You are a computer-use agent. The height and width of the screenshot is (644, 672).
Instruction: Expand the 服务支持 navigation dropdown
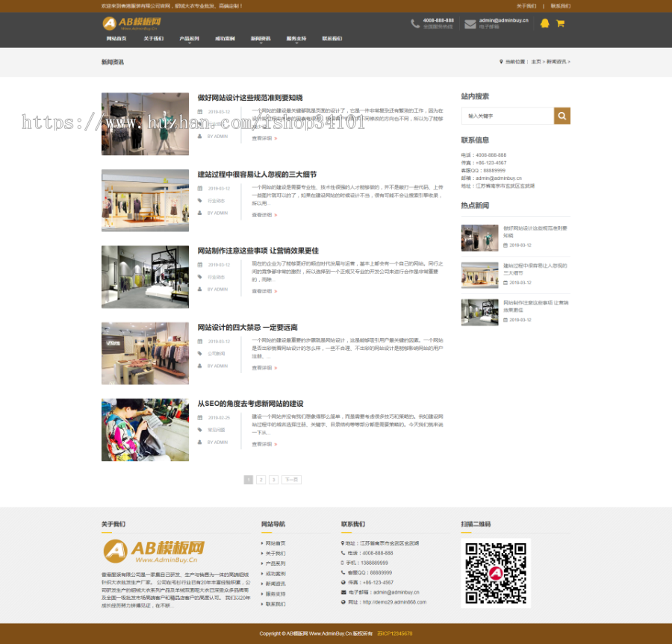[x=296, y=38]
